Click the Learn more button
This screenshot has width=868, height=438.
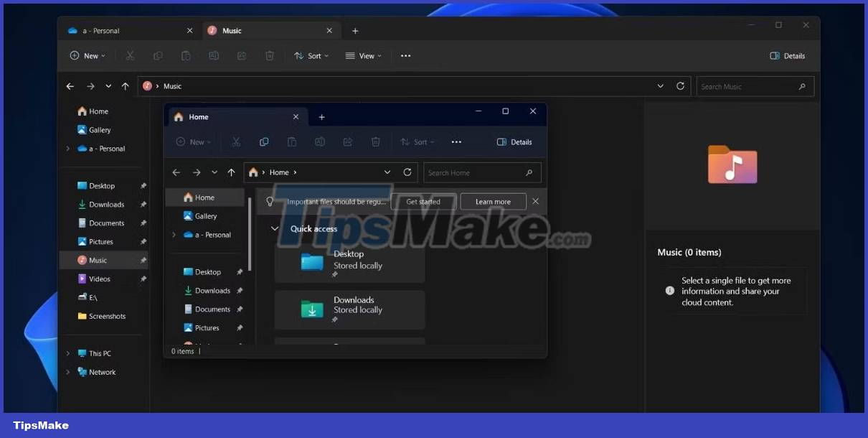[493, 201]
